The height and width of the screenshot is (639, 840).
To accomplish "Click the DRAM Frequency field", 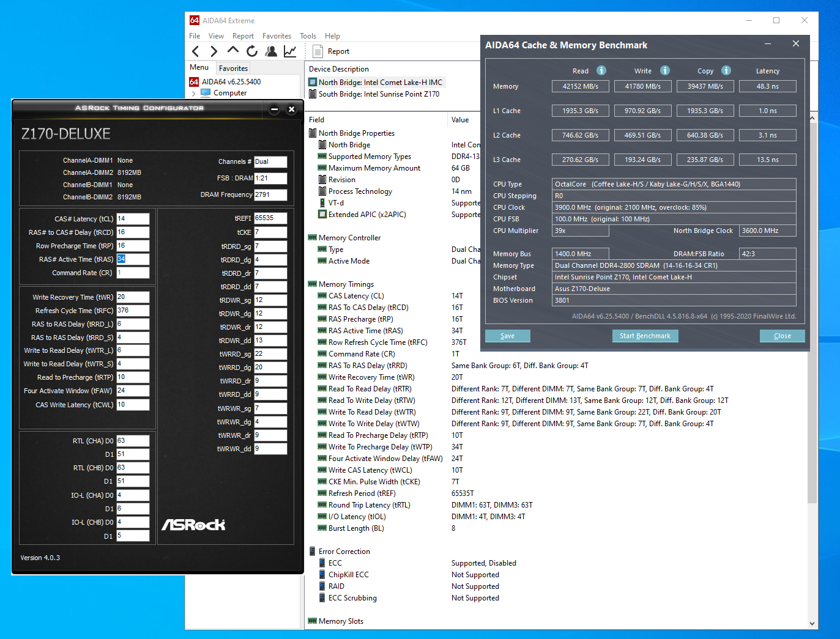I will [x=270, y=195].
